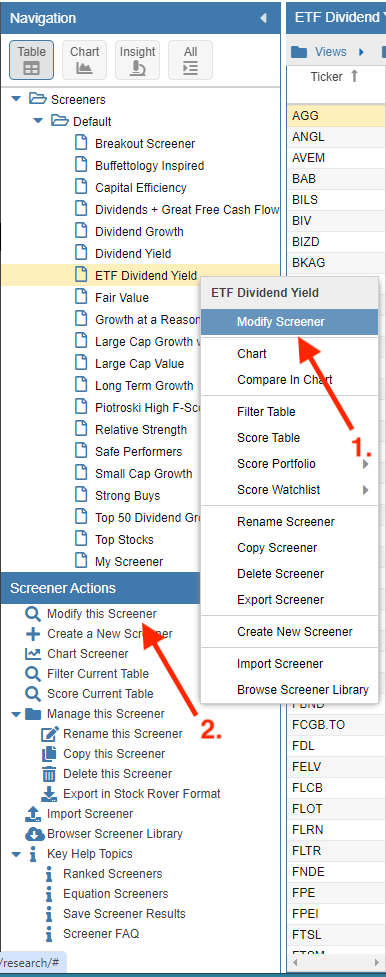
Task: Collapse the Manage this Screener section
Action: click(16, 713)
